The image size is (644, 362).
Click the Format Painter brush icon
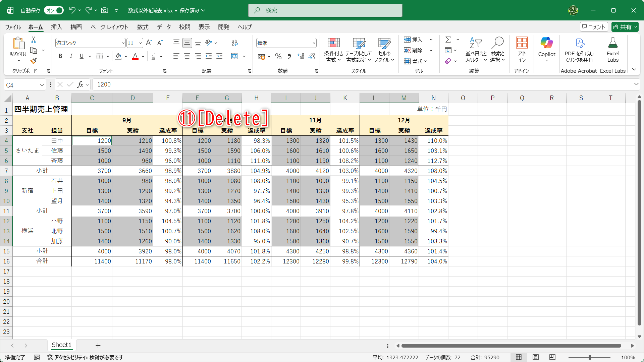pos(34,61)
